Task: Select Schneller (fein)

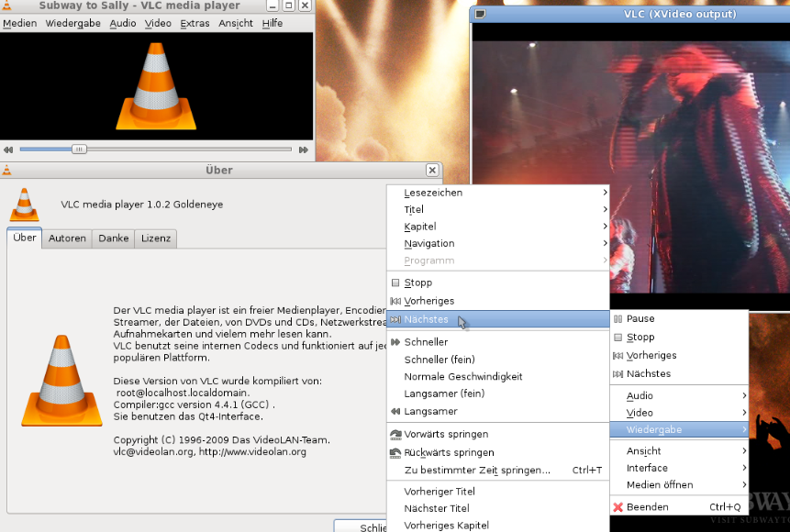Action: point(498,360)
